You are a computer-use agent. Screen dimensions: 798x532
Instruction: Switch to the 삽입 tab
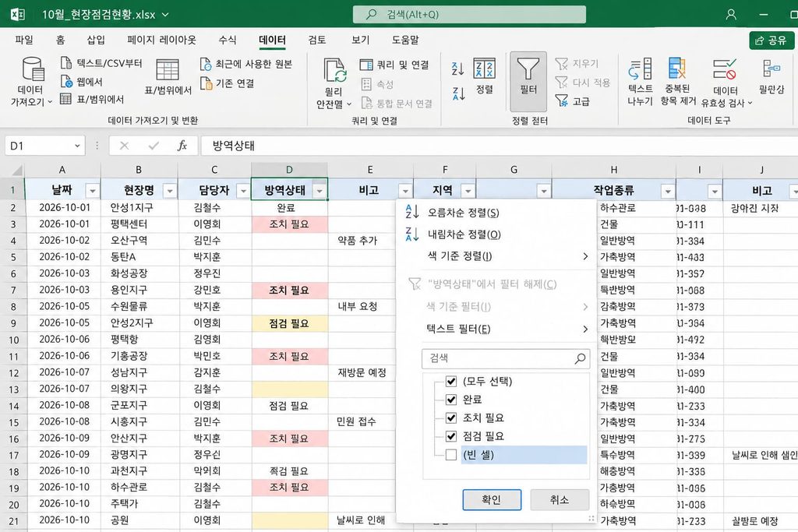point(96,40)
